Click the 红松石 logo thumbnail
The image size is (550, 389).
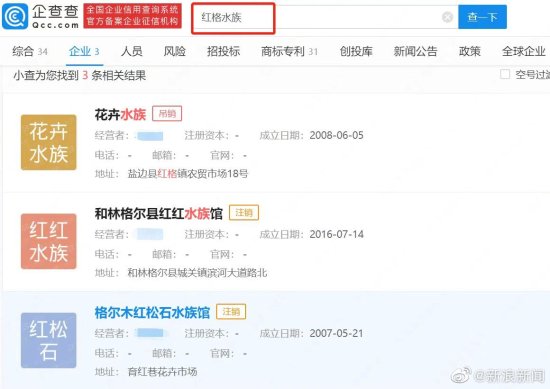(x=49, y=340)
